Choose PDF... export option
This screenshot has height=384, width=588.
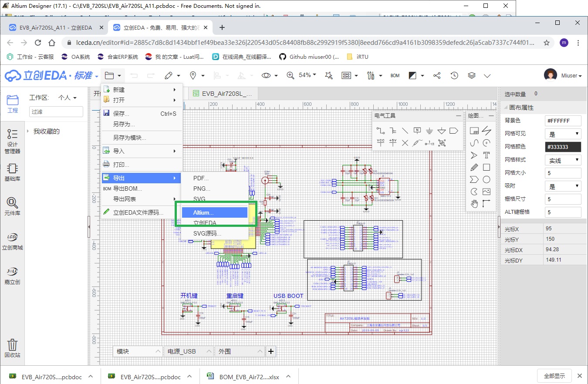pos(215,178)
